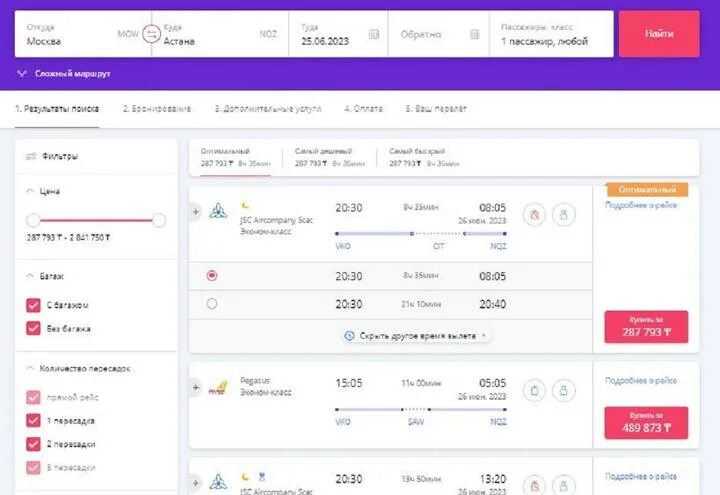This screenshot has width=720, height=495.
Task: Select the 20:30–08:05 departure option
Action: click(x=212, y=276)
